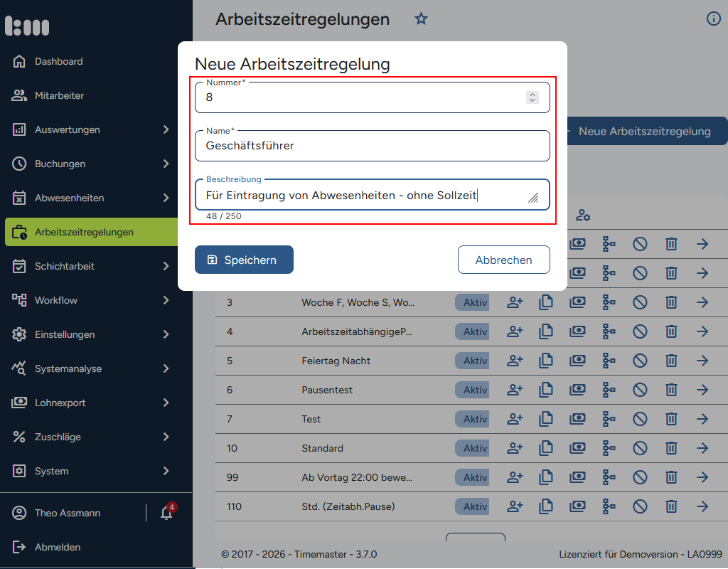The image size is (728, 569).
Task: Click the Standard name cell
Action: (323, 448)
